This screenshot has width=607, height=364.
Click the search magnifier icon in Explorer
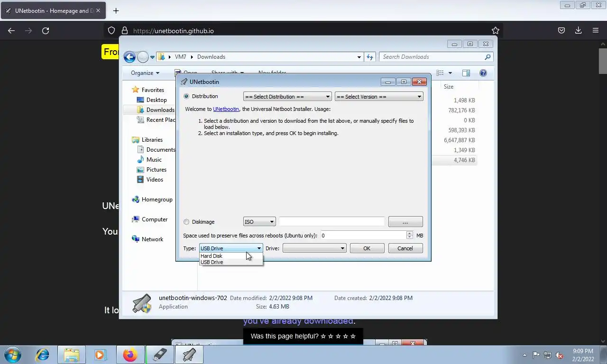(x=487, y=57)
